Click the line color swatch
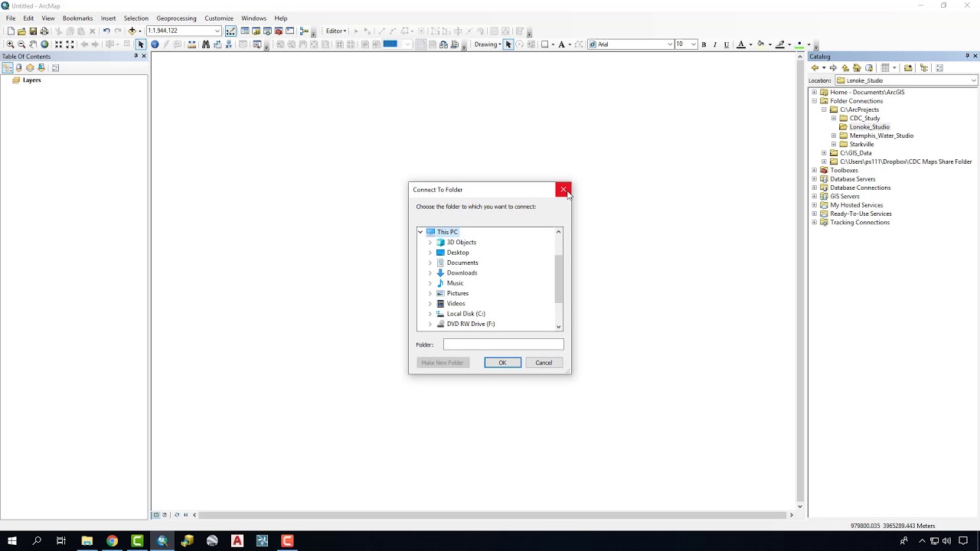This screenshot has width=980, height=551. click(x=779, y=44)
